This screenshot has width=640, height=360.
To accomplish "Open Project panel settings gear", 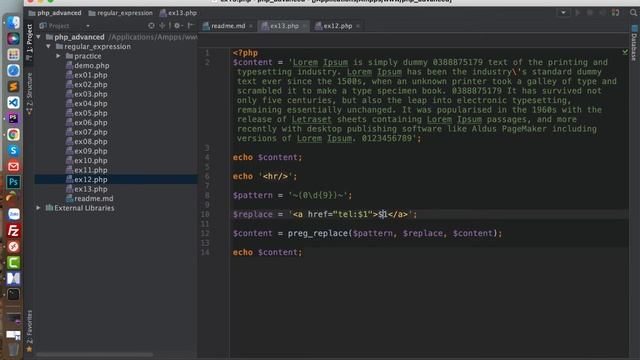I will [177, 26].
